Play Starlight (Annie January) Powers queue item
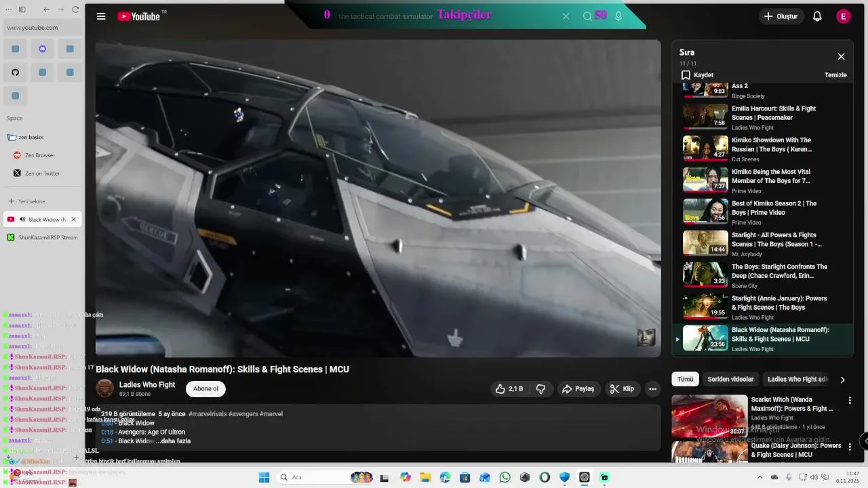The width and height of the screenshot is (868, 488). (x=763, y=307)
